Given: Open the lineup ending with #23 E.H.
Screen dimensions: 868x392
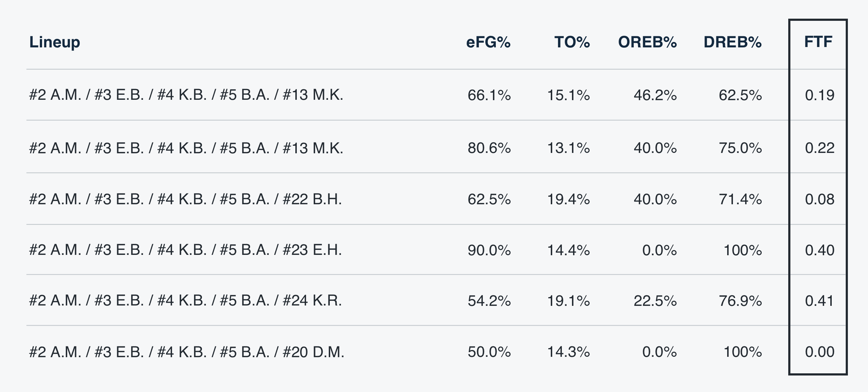Looking at the screenshot, I should point(185,250).
